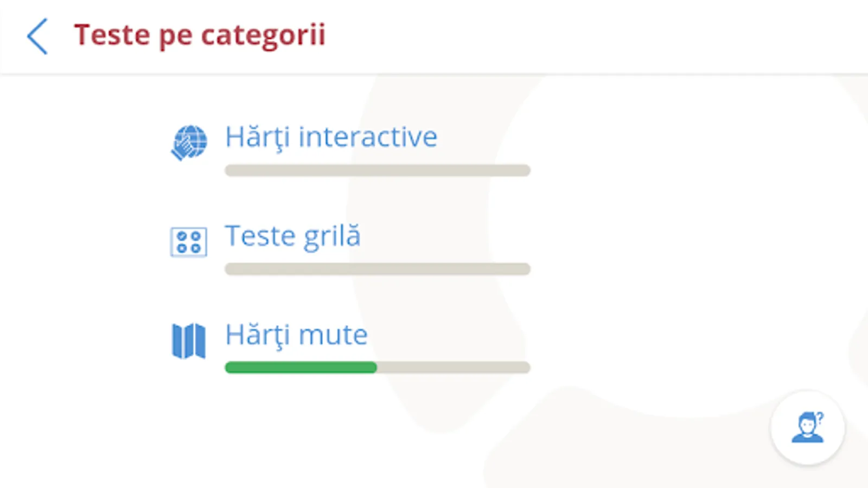This screenshot has height=488, width=868.
Task: Select the word "mute" in the third category
Action: [333, 335]
